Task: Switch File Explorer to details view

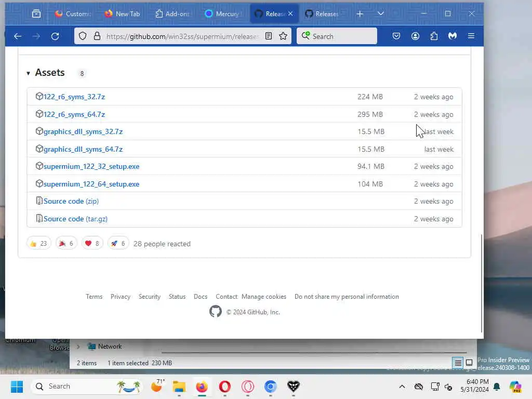Action: 458,363
